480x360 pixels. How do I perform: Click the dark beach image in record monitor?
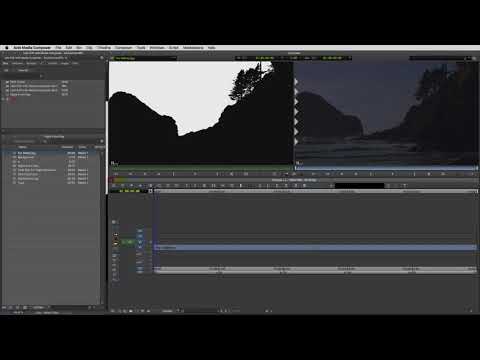click(x=386, y=112)
